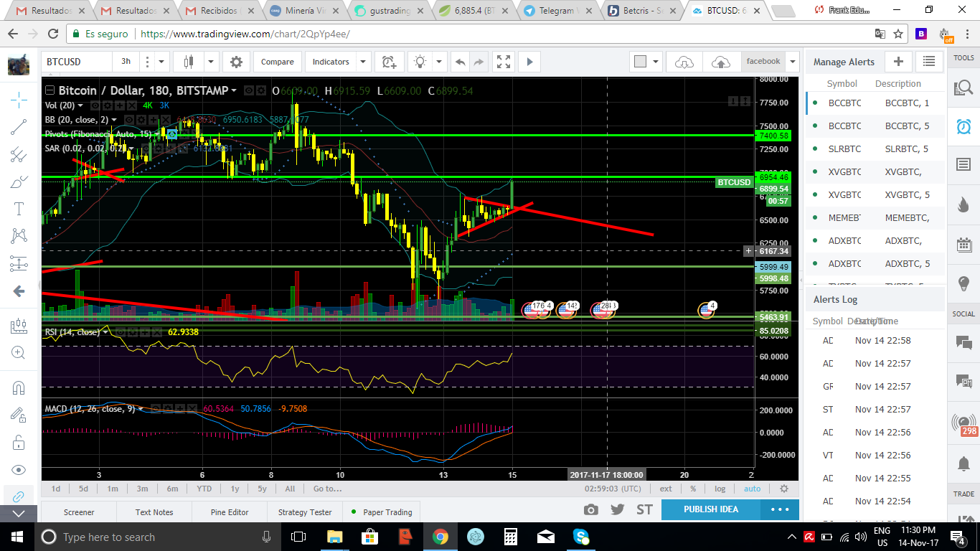Toggle percent scale
The width and height of the screenshot is (980, 551).
click(693, 489)
